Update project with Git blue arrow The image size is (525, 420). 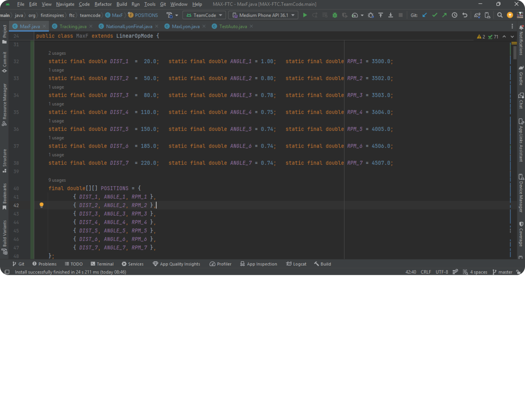[x=425, y=15]
